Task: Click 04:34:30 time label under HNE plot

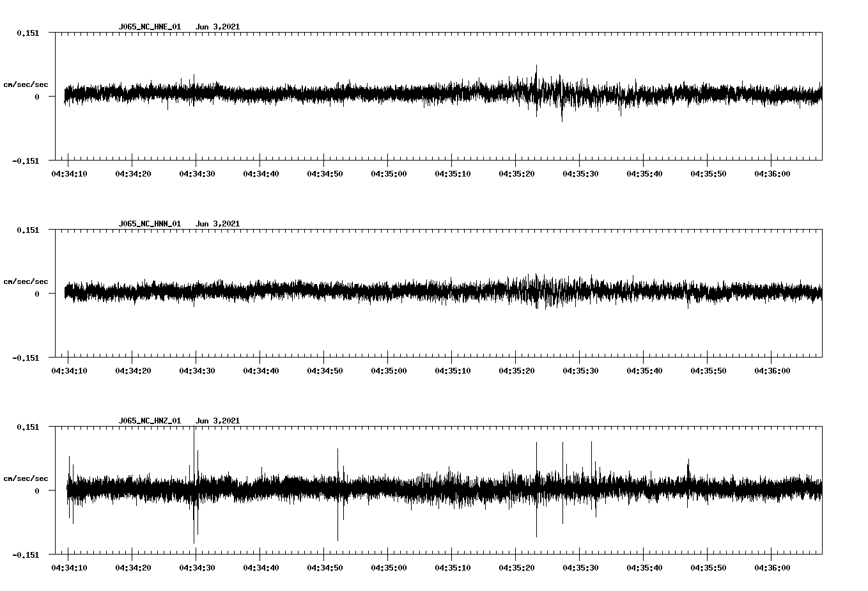Action: pos(197,174)
